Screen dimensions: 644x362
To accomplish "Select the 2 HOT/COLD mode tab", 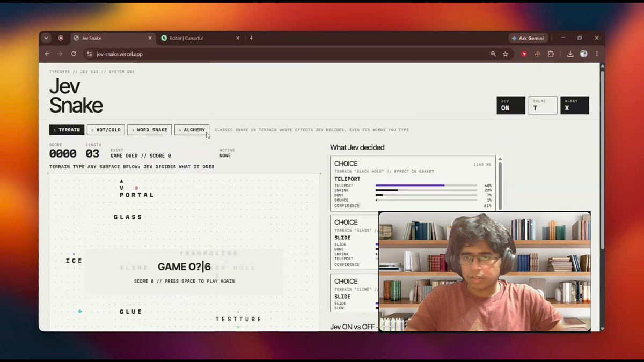I will click(106, 130).
